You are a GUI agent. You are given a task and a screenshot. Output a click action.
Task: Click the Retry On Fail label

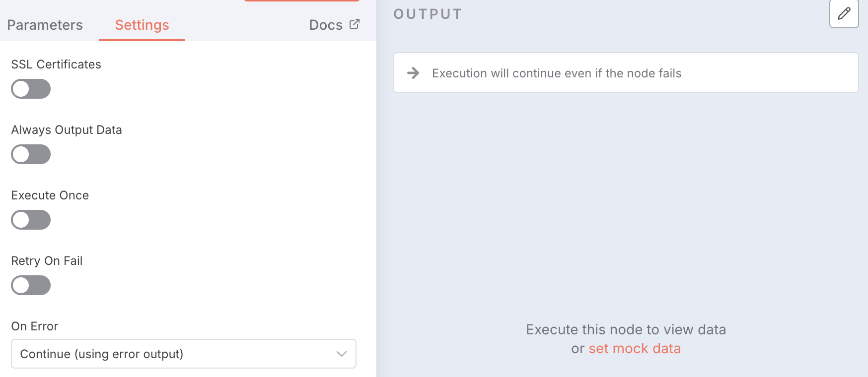[47, 261]
